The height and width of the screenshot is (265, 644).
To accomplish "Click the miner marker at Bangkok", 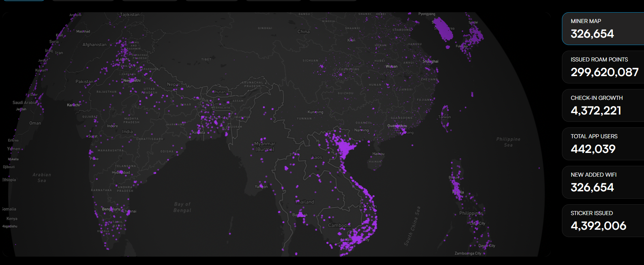I will 300,214.
